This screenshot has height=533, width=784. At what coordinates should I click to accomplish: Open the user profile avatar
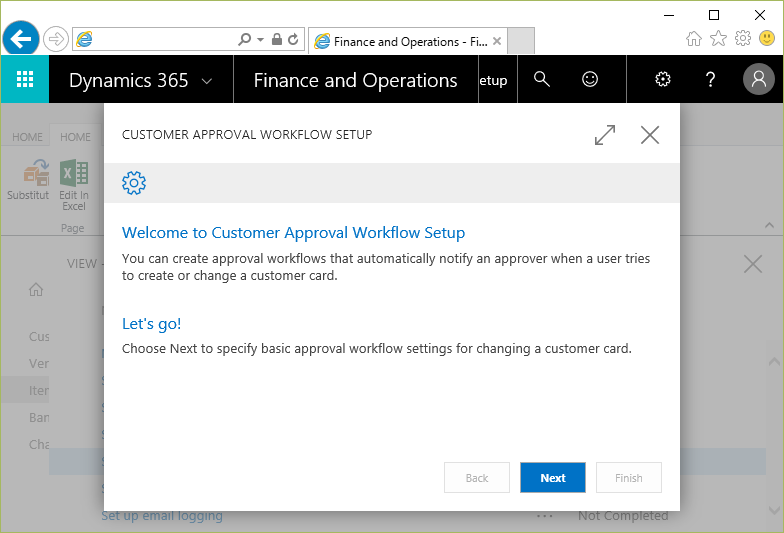click(x=758, y=79)
